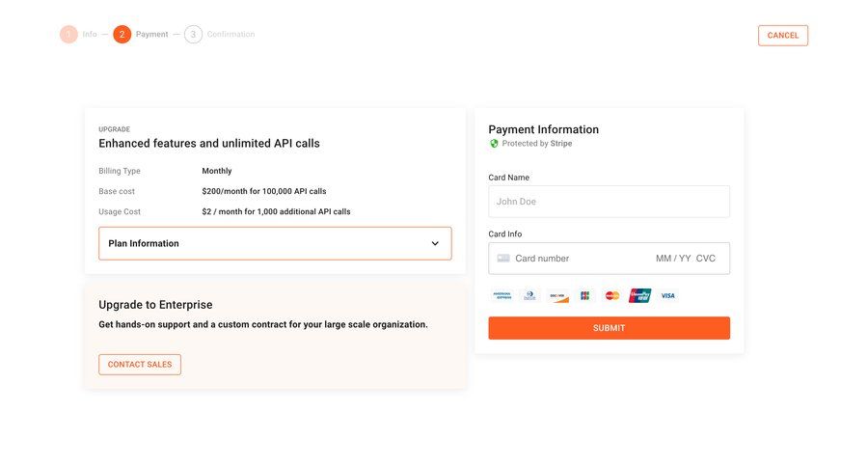The height and width of the screenshot is (467, 868).
Task: Focus the Card Name input field
Action: point(609,202)
